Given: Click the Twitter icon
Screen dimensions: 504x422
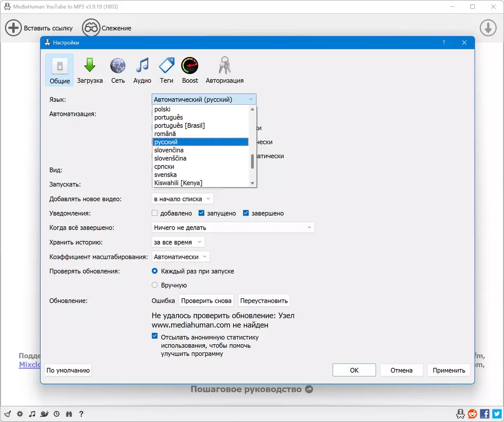Looking at the screenshot, I should 497,414.
